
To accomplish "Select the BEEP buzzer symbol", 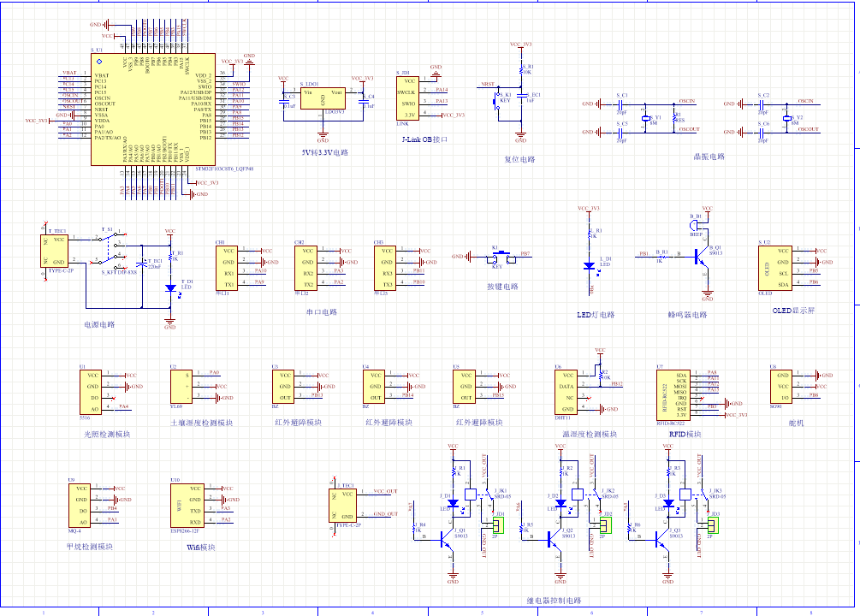I will point(695,226).
